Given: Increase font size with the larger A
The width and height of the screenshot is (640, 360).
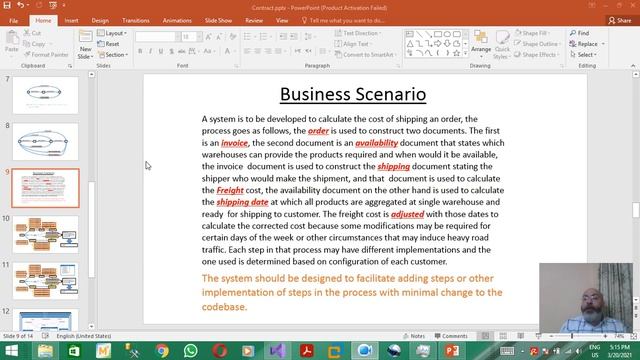Looking at the screenshot, I should click(209, 37).
